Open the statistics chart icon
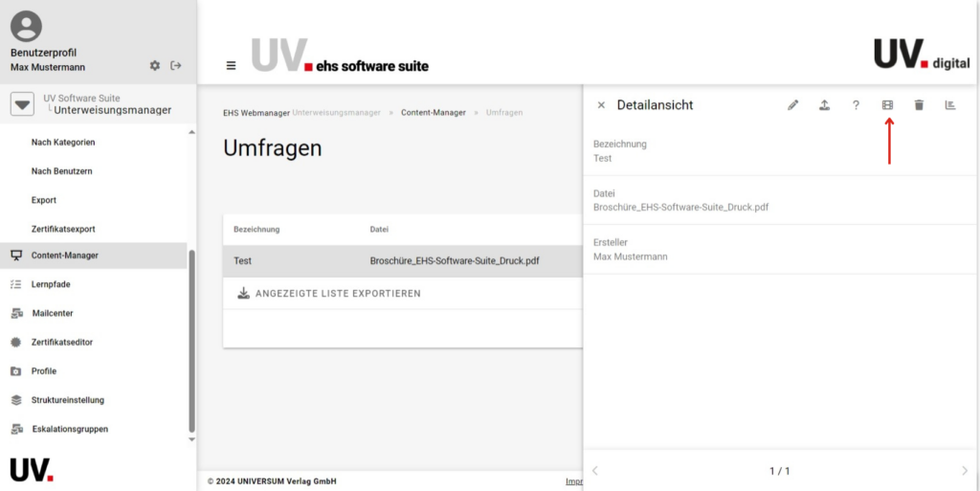The height and width of the screenshot is (491, 980). 950,105
